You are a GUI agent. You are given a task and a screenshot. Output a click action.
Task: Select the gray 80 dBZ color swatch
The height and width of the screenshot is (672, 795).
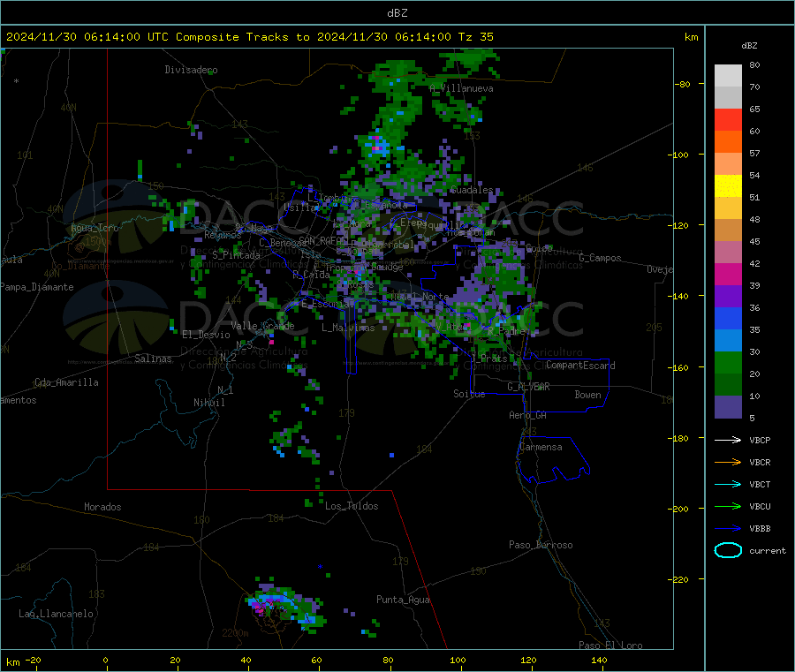point(728,76)
